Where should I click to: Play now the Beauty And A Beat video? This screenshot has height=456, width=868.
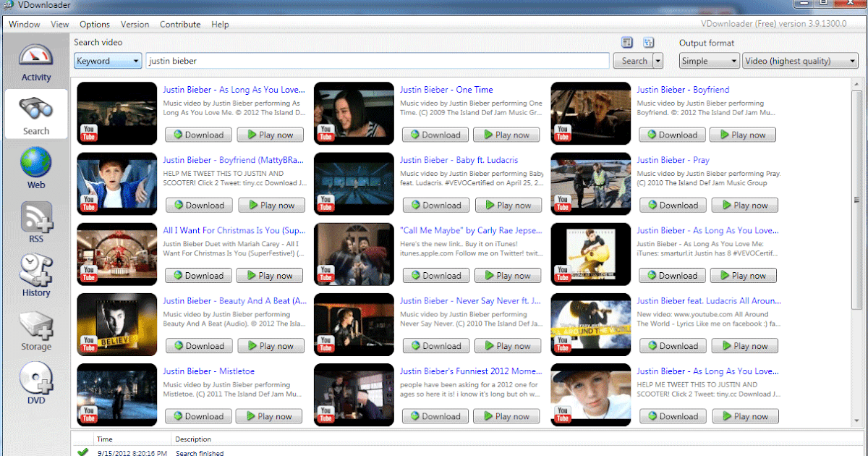tap(270, 345)
